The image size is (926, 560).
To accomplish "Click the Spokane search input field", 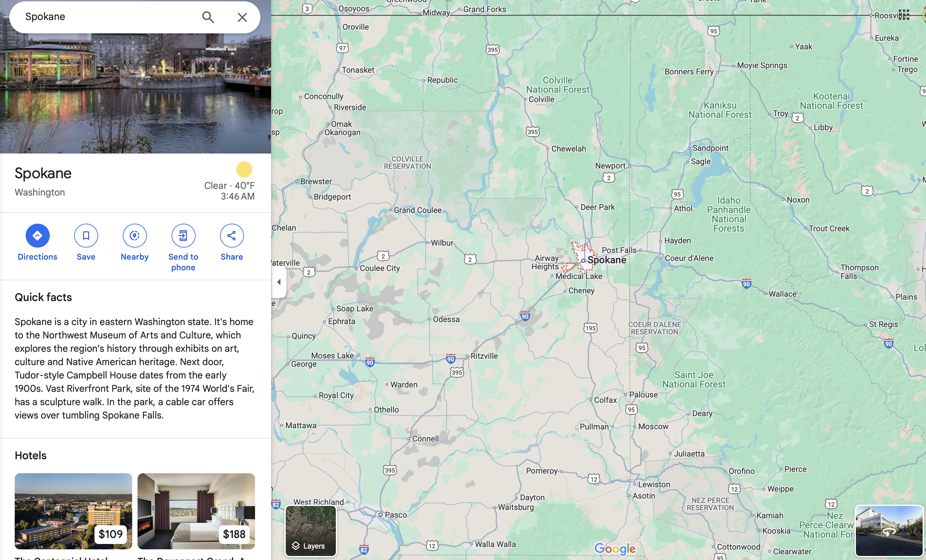I will click(109, 17).
